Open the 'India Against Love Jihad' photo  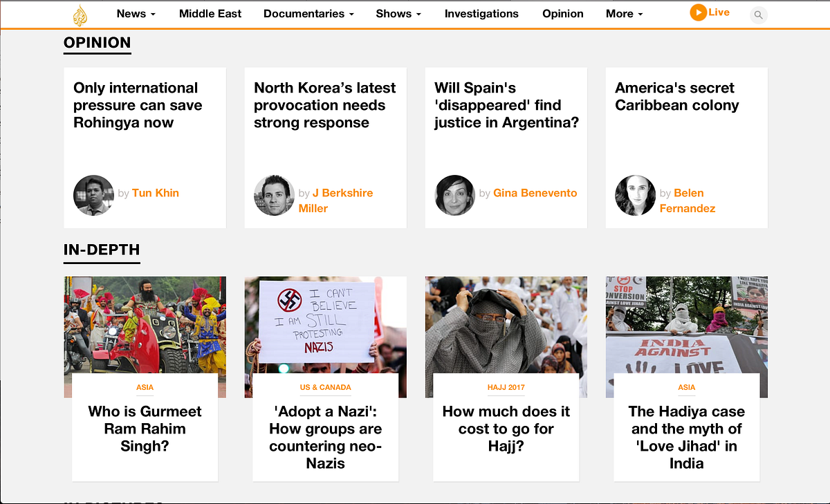pyautogui.click(x=686, y=325)
